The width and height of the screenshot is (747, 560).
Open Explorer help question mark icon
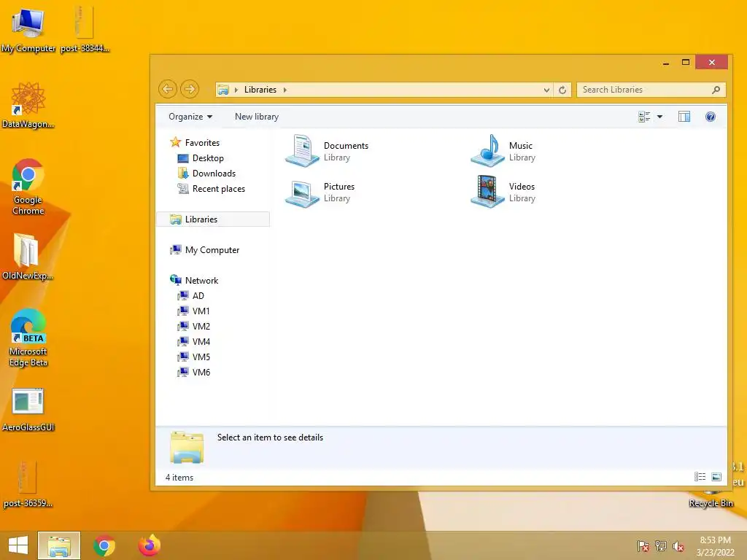(711, 117)
